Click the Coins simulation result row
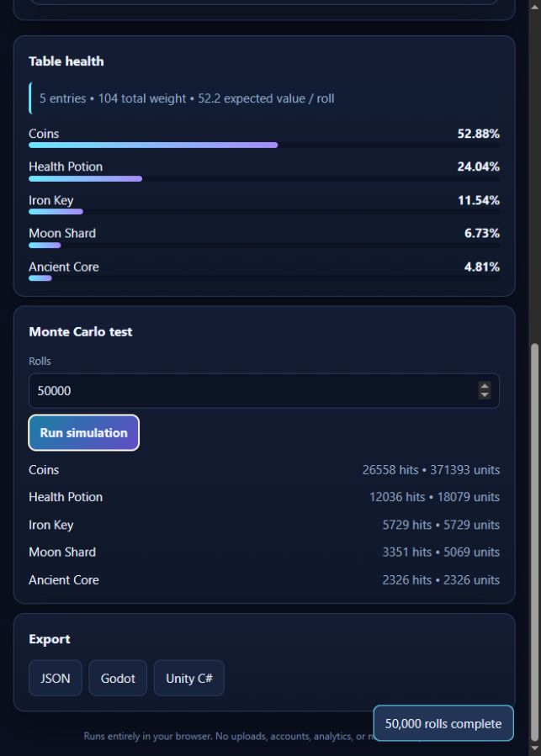Screen dimensions: 541x756 click(x=264, y=469)
